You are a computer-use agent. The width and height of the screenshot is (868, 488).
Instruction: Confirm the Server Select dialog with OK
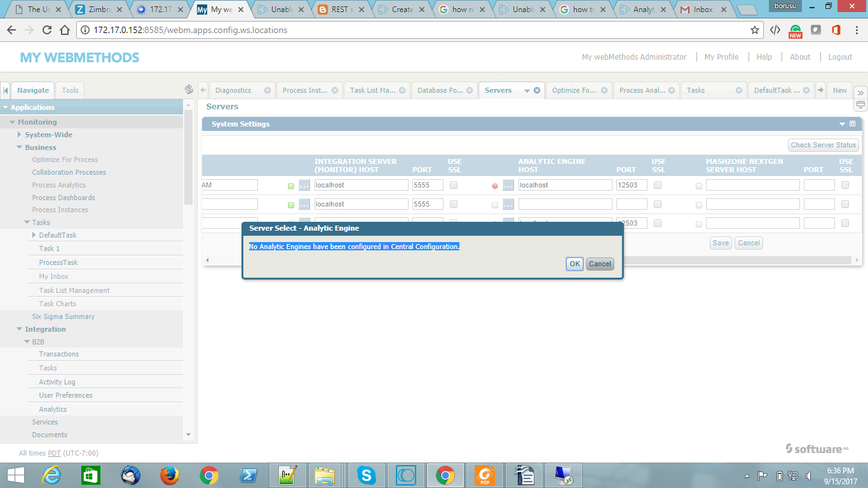coord(574,264)
